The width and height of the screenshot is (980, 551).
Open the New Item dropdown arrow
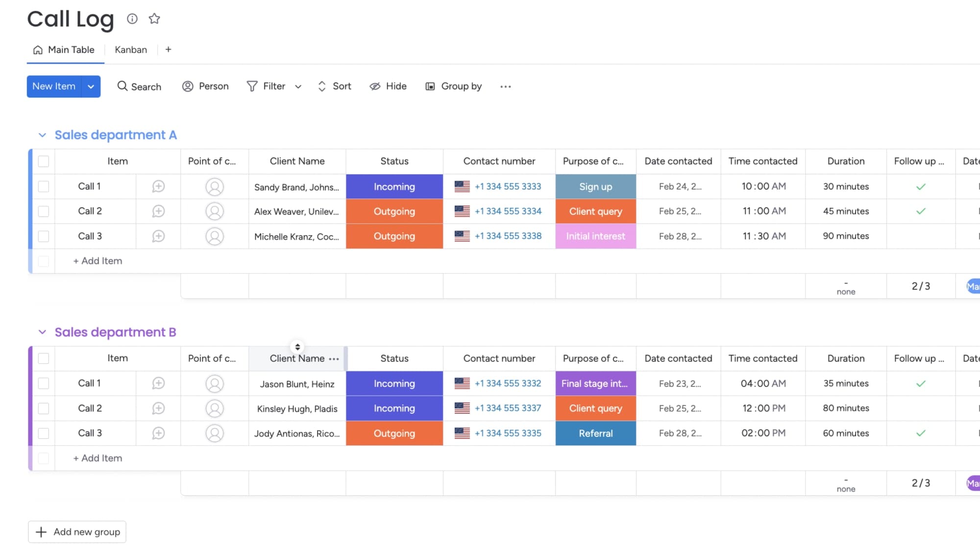[91, 86]
